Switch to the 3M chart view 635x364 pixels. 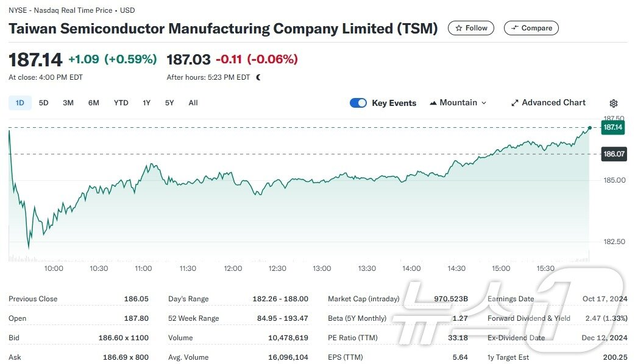tap(68, 103)
